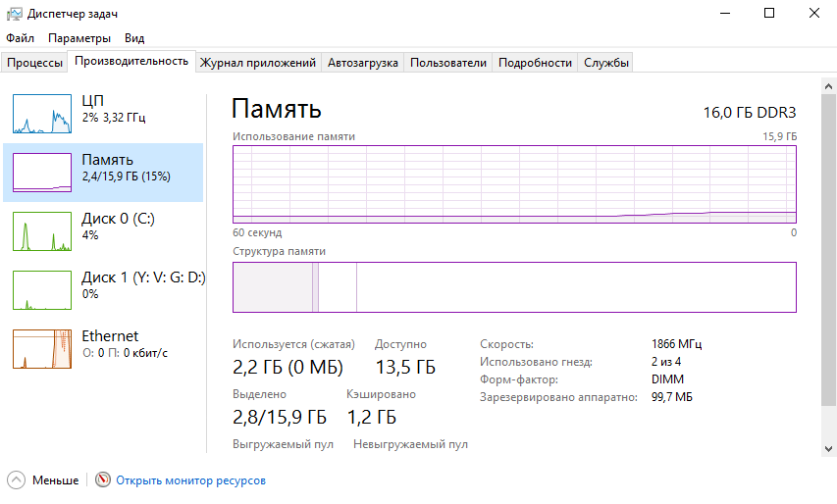This screenshot has width=837, height=504.
Task: Select the Ethernet graph thumbnail
Action: coord(42,349)
